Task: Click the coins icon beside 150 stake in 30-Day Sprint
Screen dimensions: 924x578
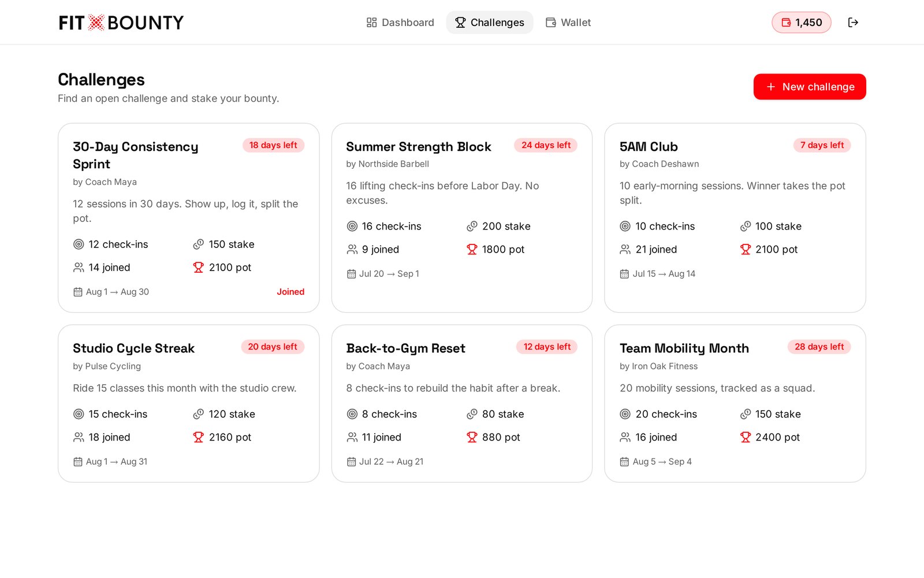Action: (x=199, y=244)
